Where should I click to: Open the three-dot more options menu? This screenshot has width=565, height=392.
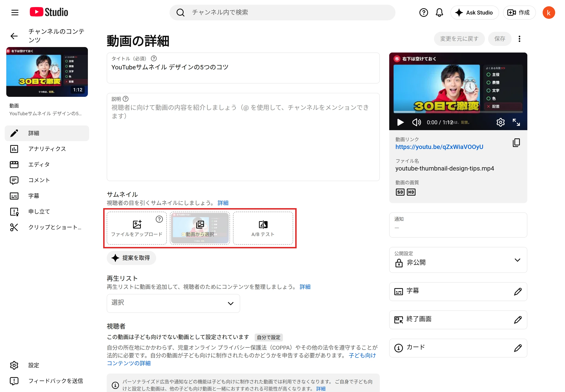[x=519, y=39]
